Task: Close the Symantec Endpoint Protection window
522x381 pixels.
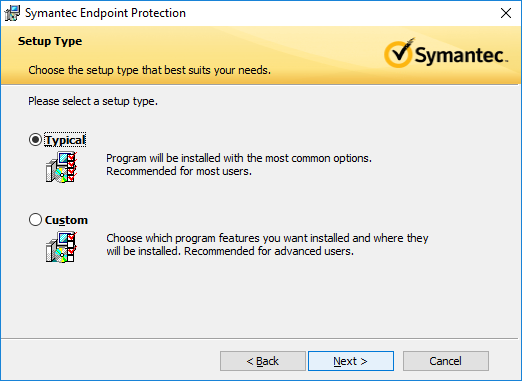Action: [x=506, y=13]
